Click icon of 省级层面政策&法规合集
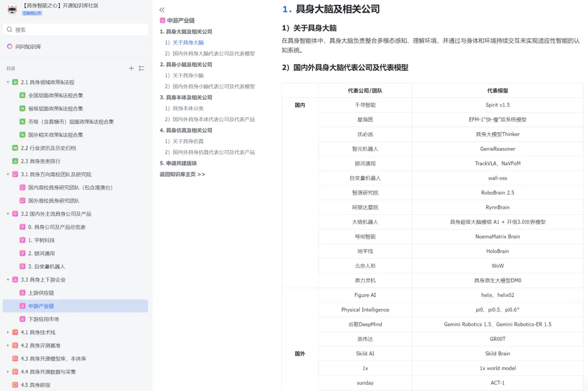This screenshot has height=391, width=588. click(x=22, y=108)
